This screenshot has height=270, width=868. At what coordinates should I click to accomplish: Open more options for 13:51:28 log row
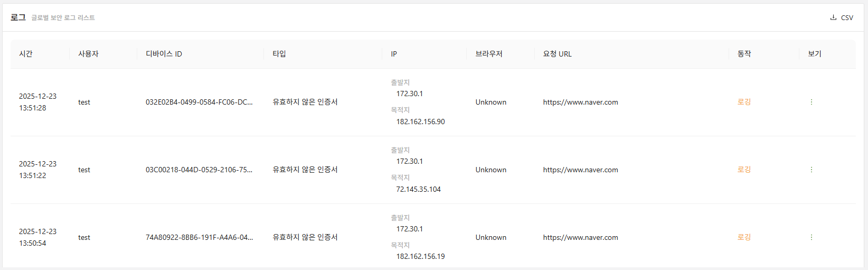coord(812,102)
